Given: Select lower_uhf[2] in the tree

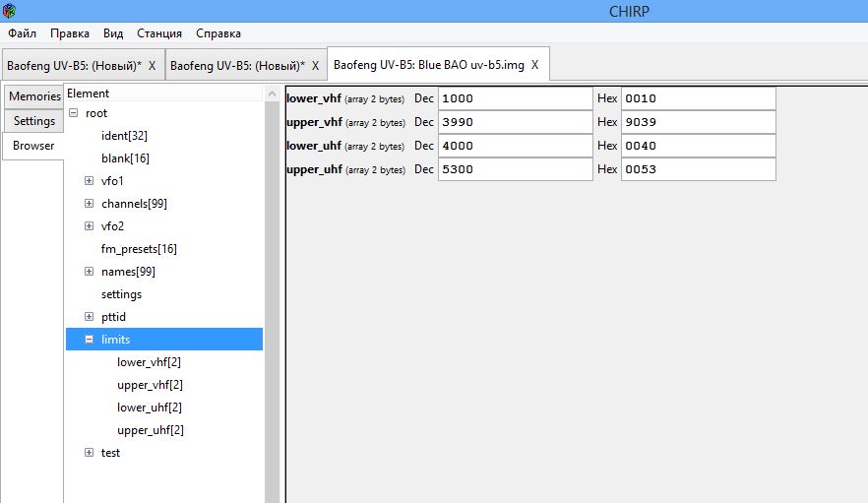Looking at the screenshot, I should point(150,408).
